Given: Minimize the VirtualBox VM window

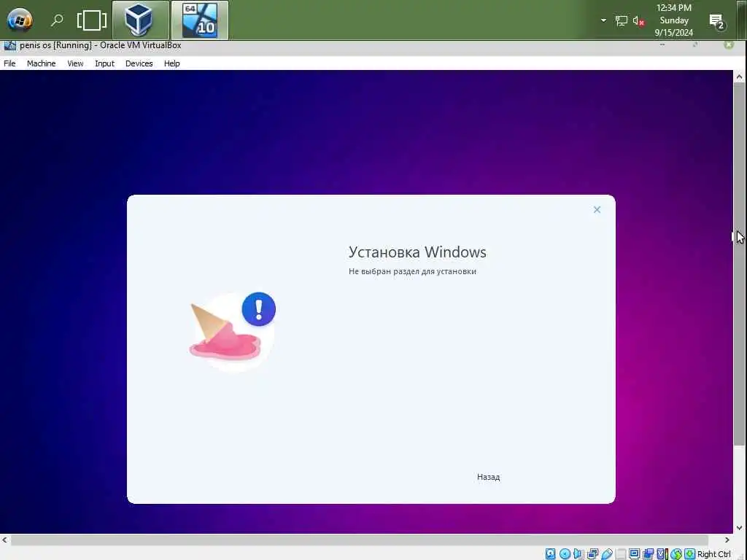Looking at the screenshot, I should (x=662, y=44).
